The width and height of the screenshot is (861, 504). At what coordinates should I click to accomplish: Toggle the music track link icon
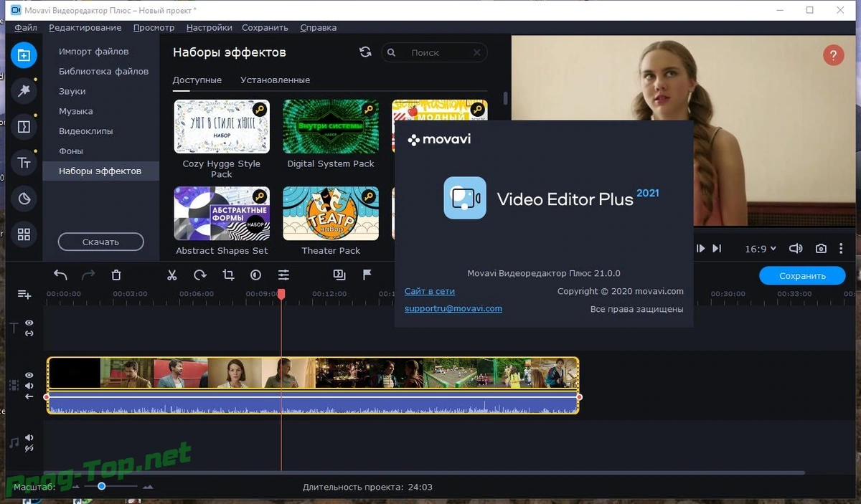[x=29, y=448]
